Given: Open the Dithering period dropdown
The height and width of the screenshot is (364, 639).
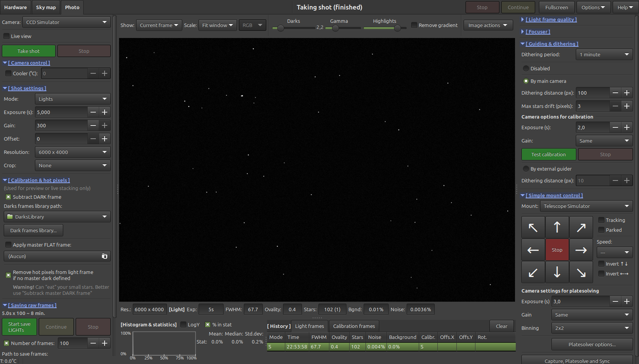Looking at the screenshot, I should click(604, 54).
